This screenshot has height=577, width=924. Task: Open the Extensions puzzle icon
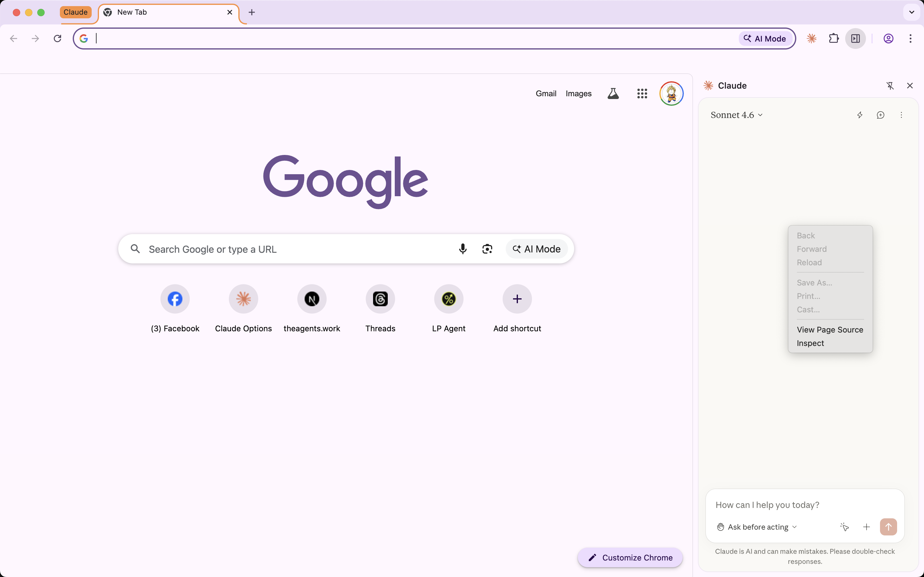pos(834,39)
